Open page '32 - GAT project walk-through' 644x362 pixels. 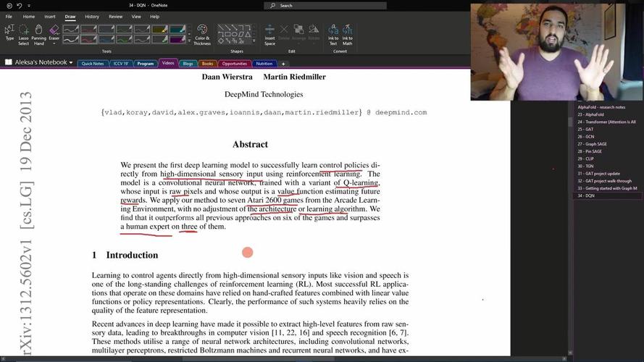tap(605, 181)
